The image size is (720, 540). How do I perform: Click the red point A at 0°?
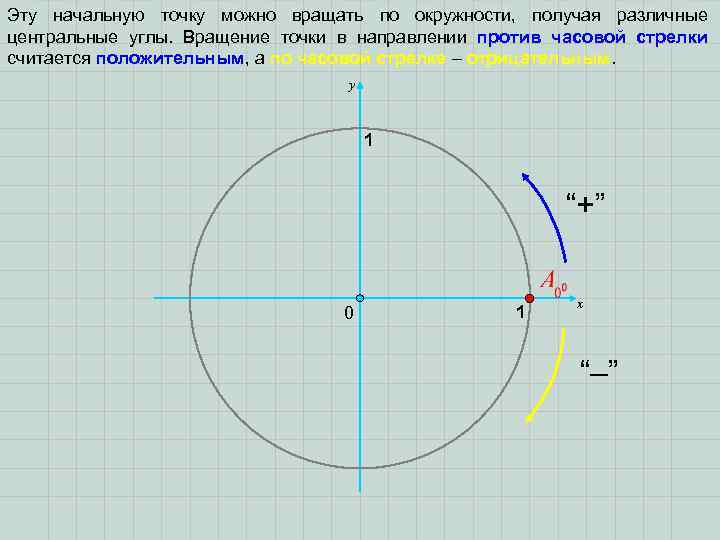529,298
